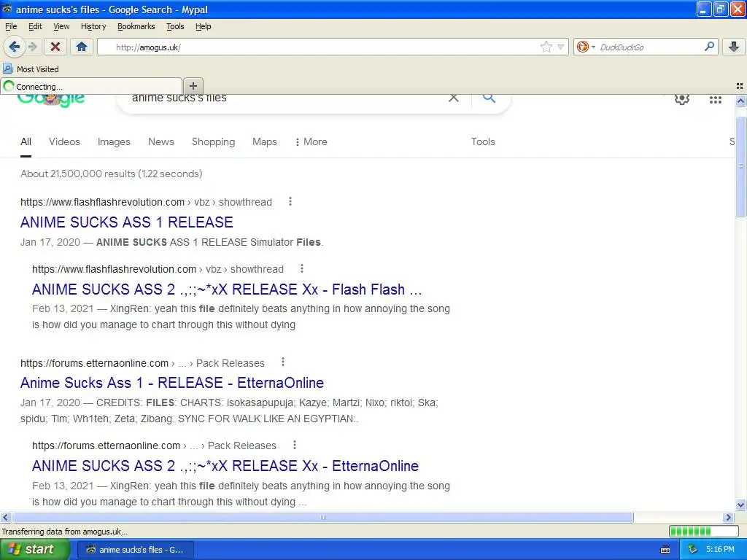
Task: Click horizontal scrollbar right arrow
Action: (728, 517)
